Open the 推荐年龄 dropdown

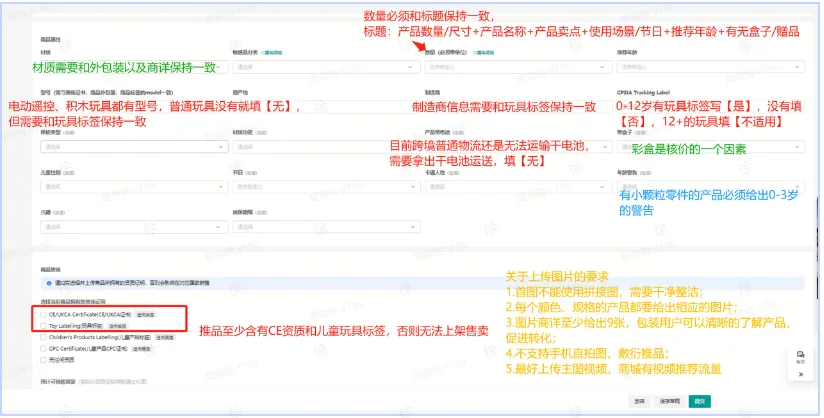tap(710, 67)
